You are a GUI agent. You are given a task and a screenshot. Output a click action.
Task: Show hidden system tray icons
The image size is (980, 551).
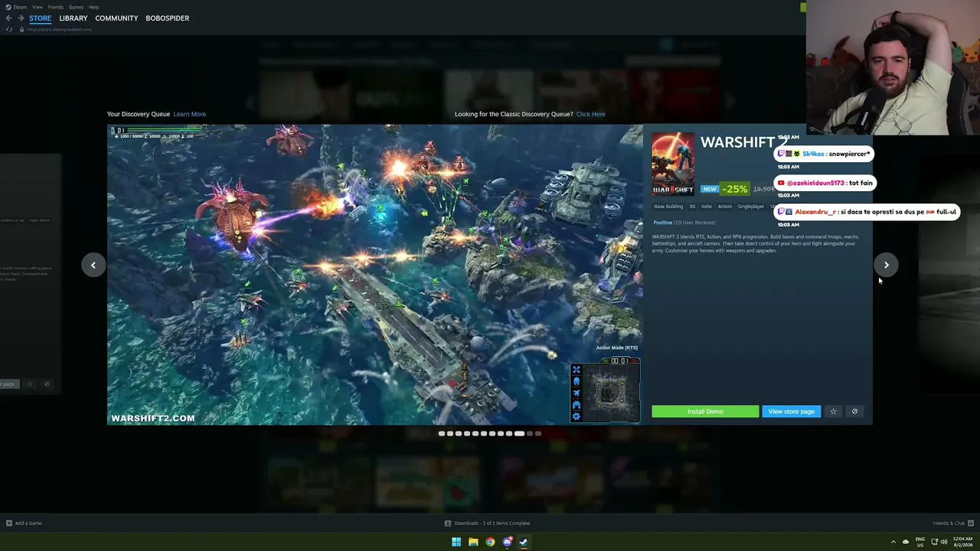893,542
